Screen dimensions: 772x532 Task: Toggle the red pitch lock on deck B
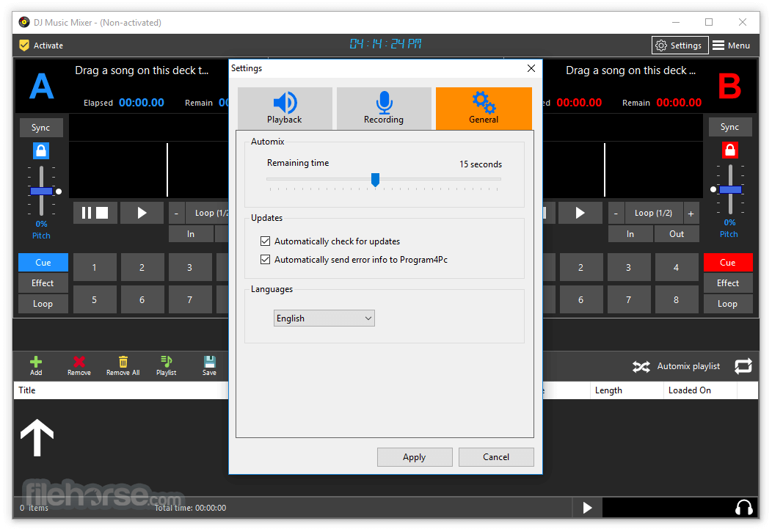729,150
